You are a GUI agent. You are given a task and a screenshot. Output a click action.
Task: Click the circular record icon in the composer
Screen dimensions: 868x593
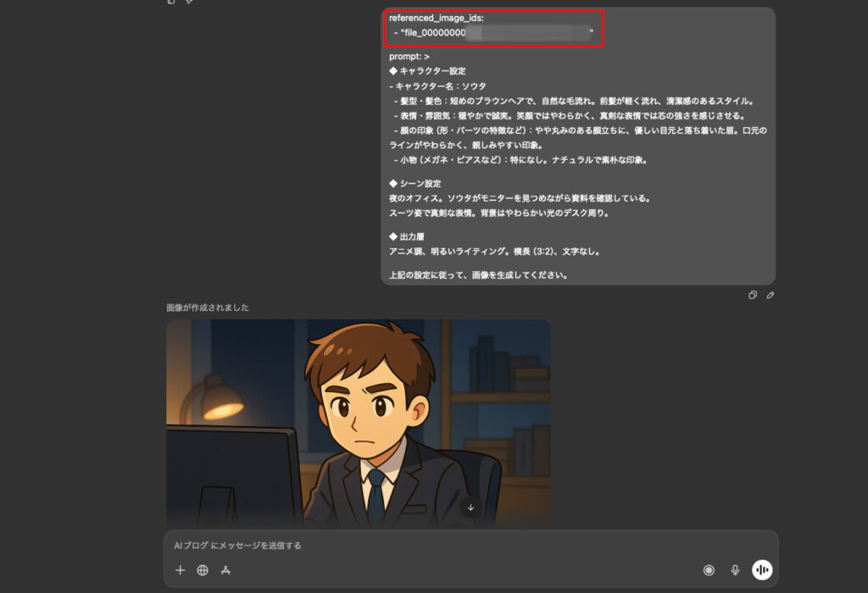[709, 570]
